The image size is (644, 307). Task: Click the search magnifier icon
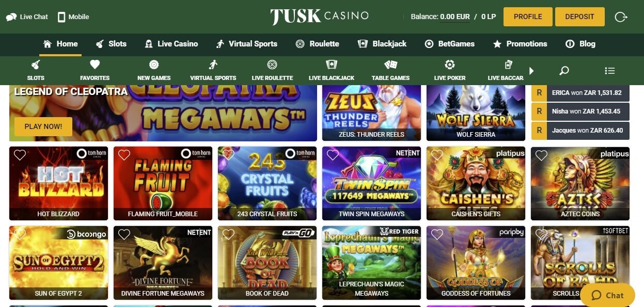tap(564, 71)
